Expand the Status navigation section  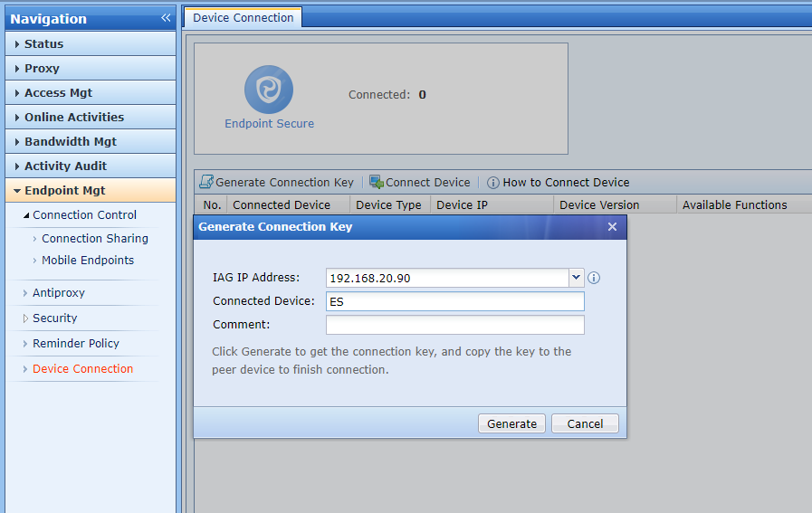(x=91, y=44)
